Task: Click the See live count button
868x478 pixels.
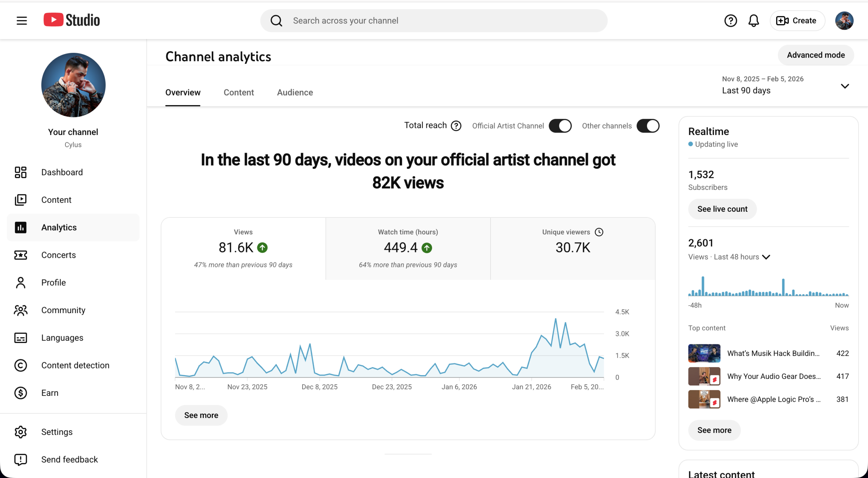Action: click(722, 209)
